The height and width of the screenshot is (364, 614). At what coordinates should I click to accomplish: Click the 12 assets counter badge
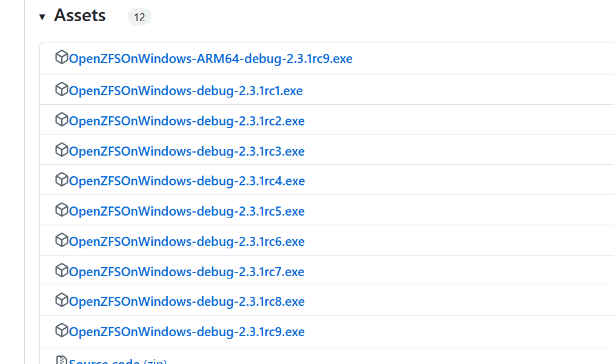click(139, 16)
